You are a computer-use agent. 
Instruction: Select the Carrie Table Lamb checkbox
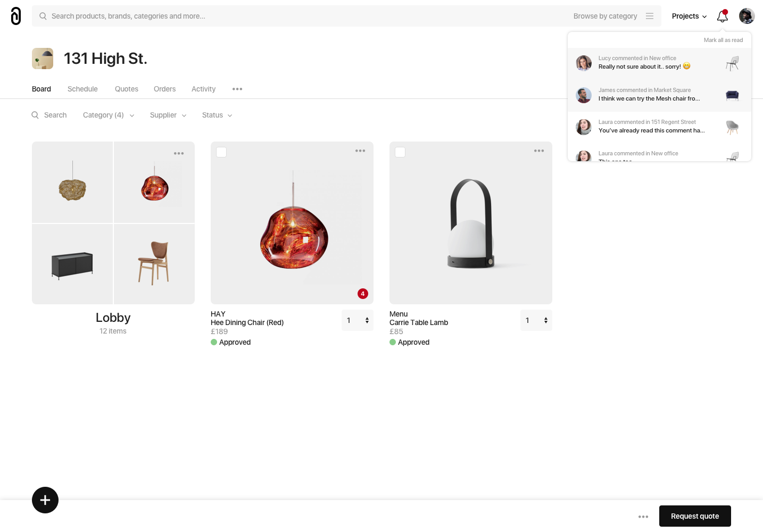pos(400,152)
